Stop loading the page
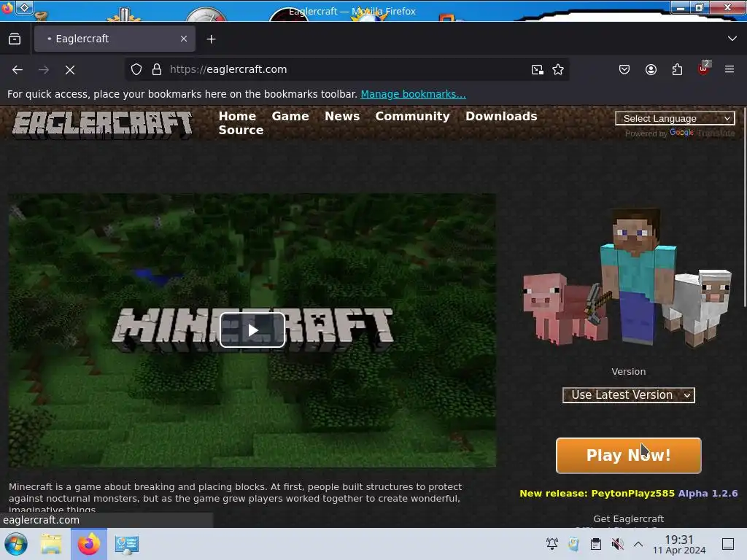747x560 pixels. (70, 69)
